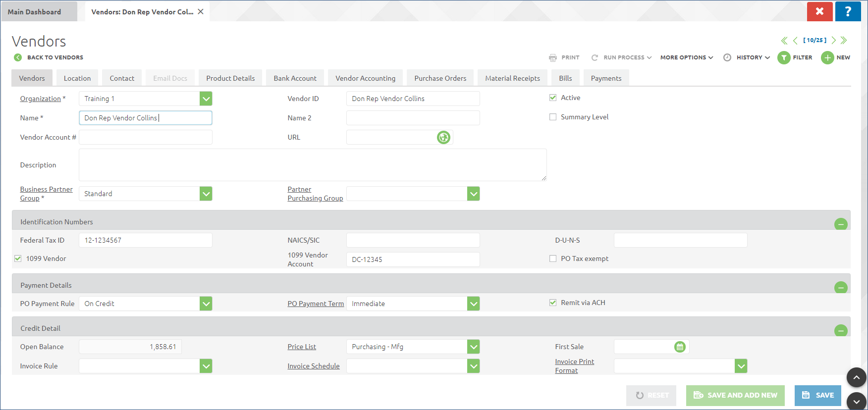The width and height of the screenshot is (868, 410).
Task: Expand the PO Payment Term dropdown
Action: (474, 304)
